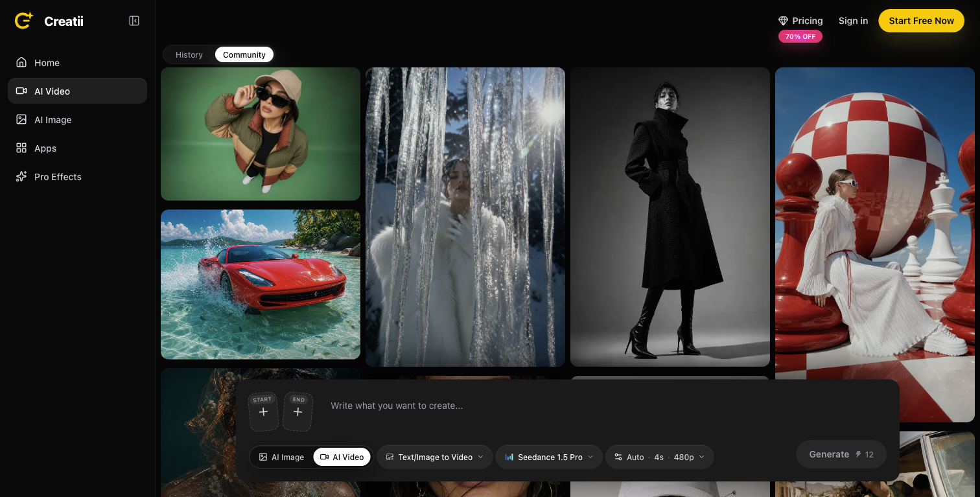Open the Text/Image to Video dropdown
980x497 pixels.
click(x=435, y=457)
